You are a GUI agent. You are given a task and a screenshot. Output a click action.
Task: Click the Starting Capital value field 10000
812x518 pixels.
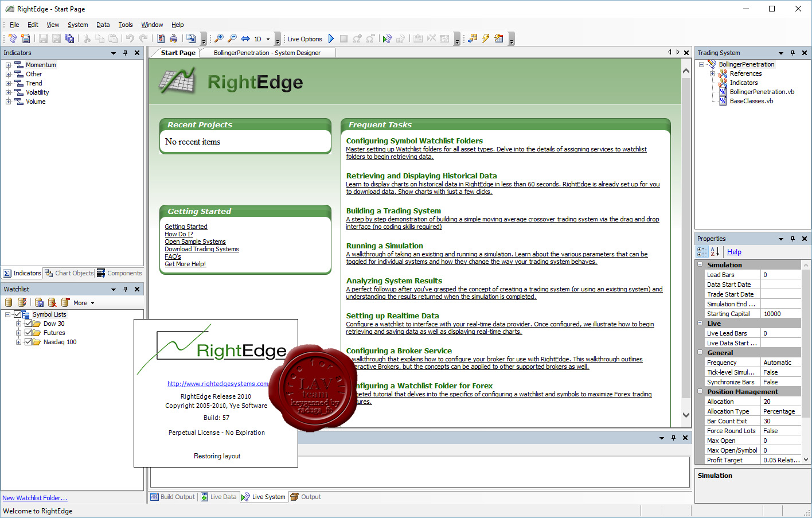(x=780, y=314)
